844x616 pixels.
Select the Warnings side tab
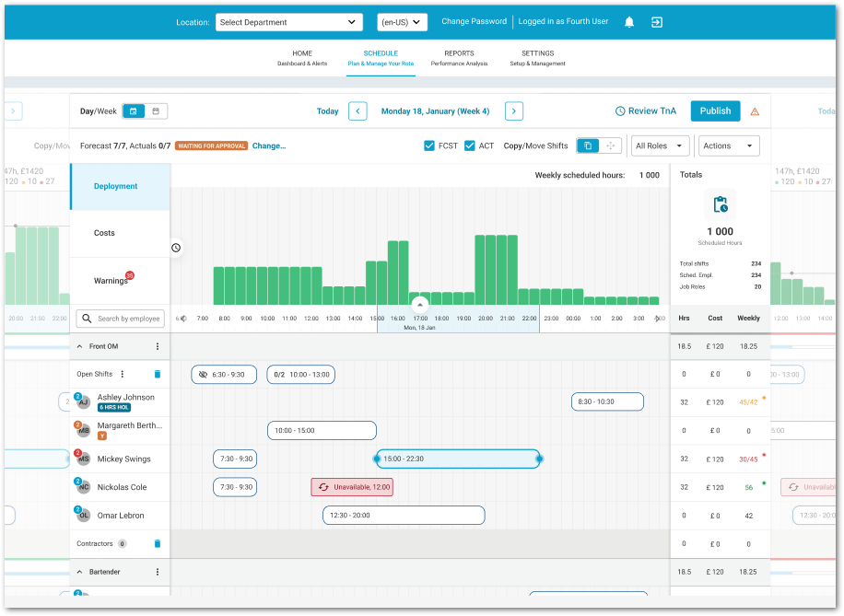120,280
